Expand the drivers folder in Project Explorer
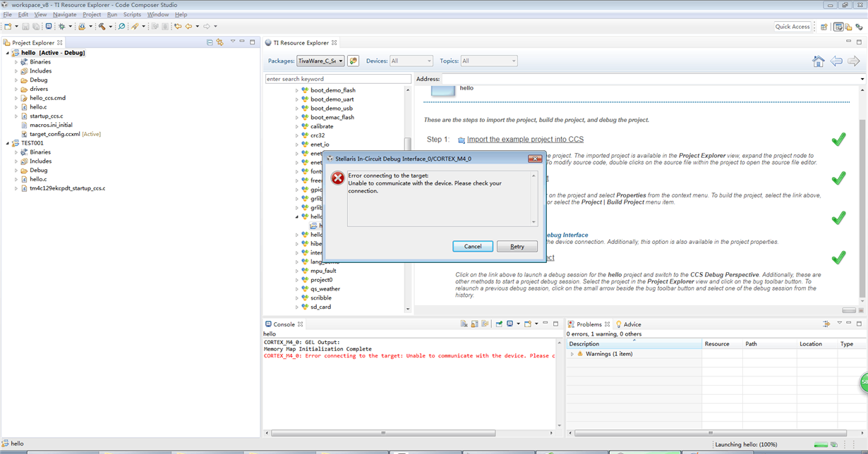Screen dimensions: 868x454 [16, 89]
